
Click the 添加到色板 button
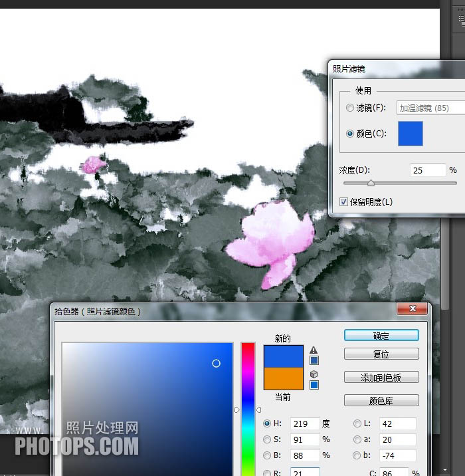381,378
